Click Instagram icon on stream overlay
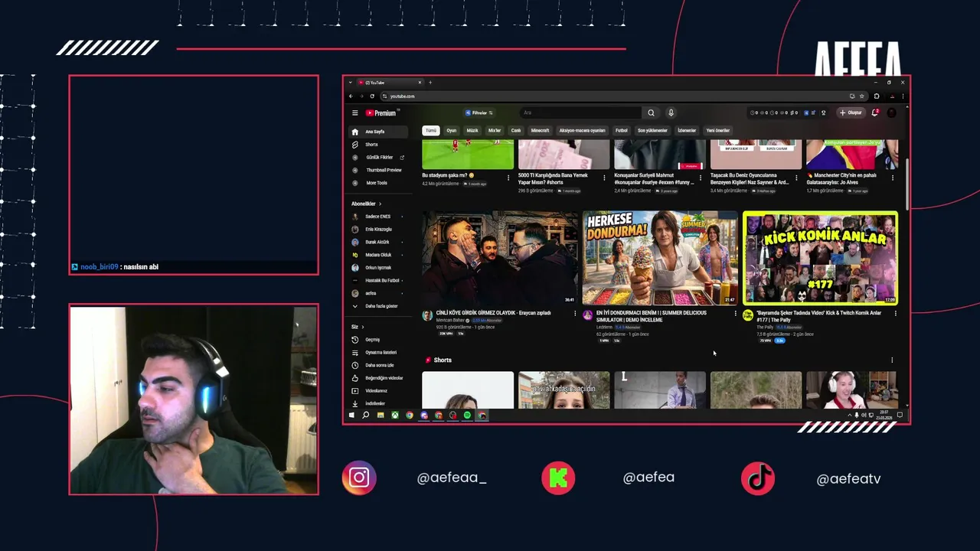Image resolution: width=980 pixels, height=551 pixels. tap(359, 478)
